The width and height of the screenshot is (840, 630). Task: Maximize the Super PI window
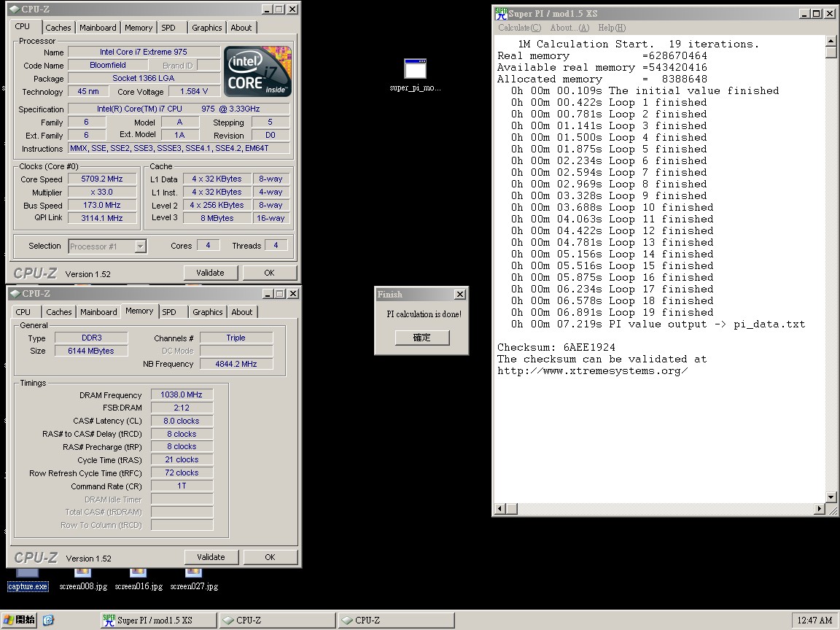click(816, 14)
